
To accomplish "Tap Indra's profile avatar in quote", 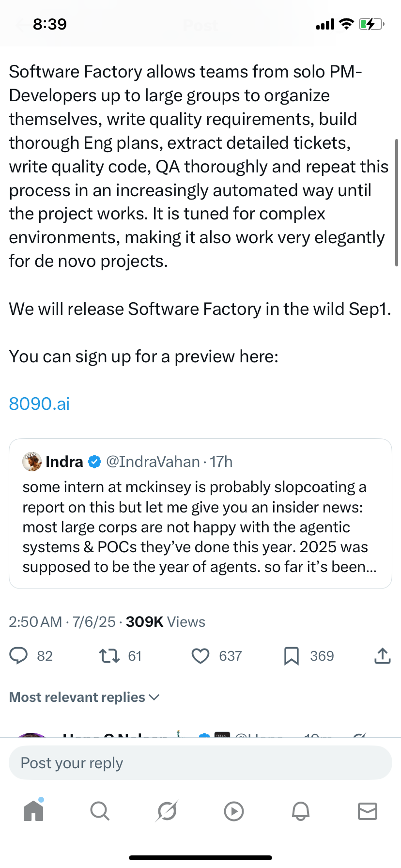I will [32, 462].
